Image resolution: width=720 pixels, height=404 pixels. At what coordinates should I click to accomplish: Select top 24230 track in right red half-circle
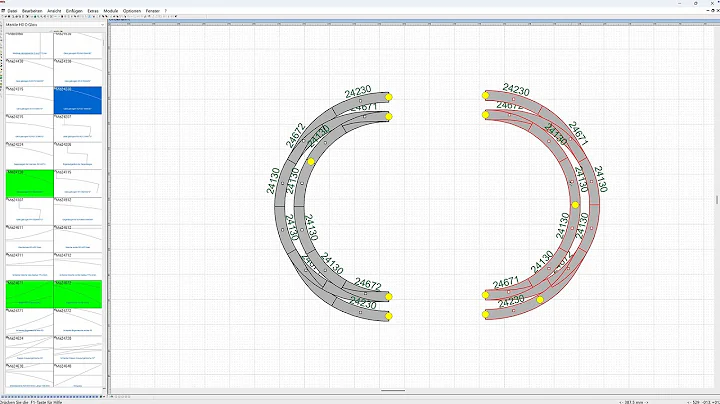coord(513,99)
